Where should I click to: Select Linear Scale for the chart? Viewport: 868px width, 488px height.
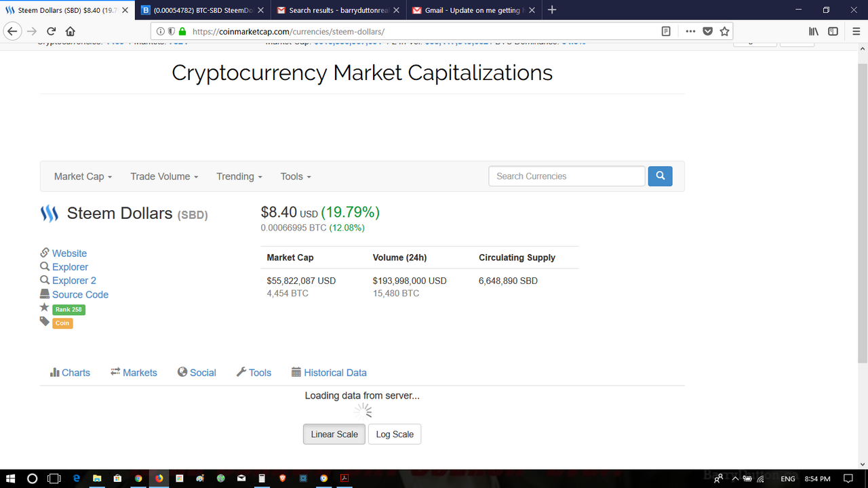(x=334, y=434)
